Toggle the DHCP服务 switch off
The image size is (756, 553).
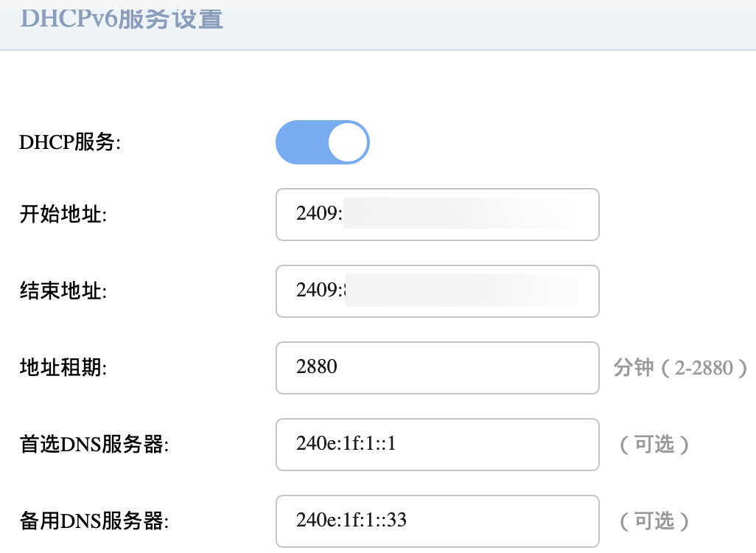pyautogui.click(x=322, y=142)
